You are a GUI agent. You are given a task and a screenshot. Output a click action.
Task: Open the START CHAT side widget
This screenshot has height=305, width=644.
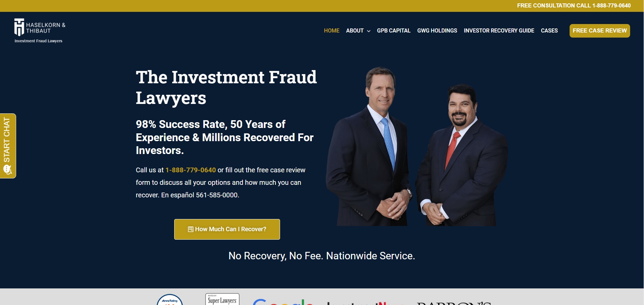tap(8, 146)
